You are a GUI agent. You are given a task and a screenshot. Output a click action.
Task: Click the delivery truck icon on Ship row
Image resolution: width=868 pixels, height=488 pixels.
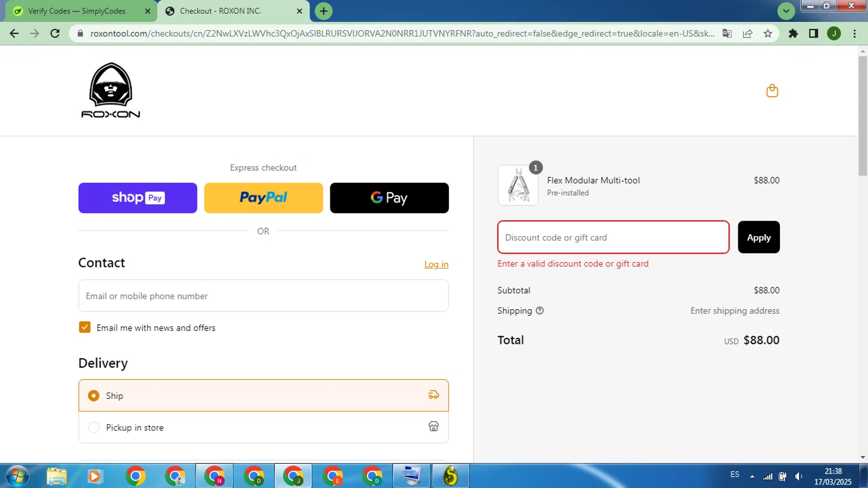433,395
